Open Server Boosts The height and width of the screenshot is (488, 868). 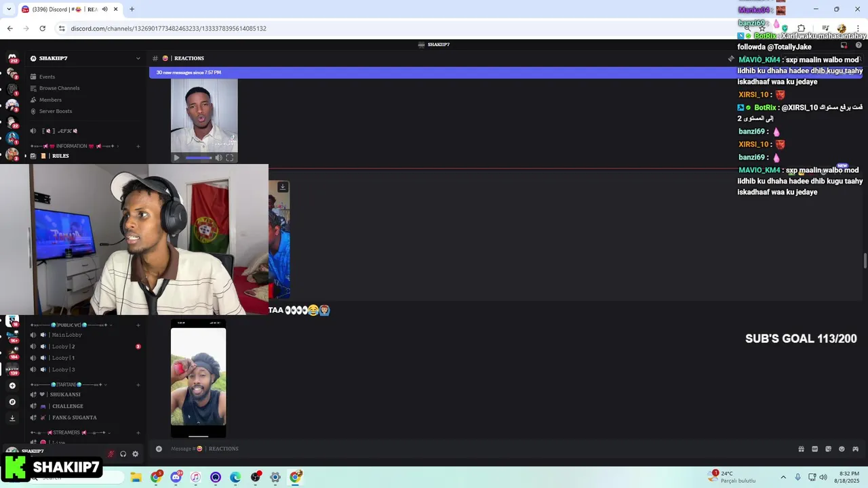pyautogui.click(x=56, y=111)
